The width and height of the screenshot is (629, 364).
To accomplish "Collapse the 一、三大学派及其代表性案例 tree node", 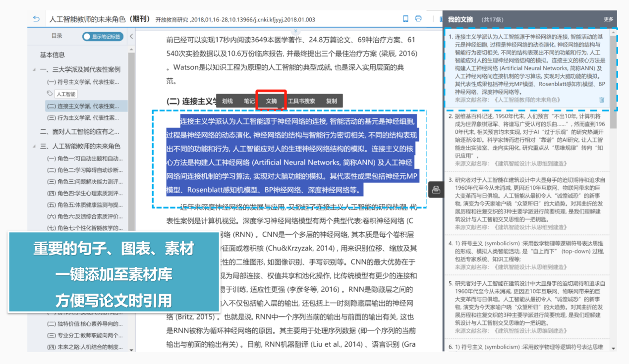I will tap(34, 70).
